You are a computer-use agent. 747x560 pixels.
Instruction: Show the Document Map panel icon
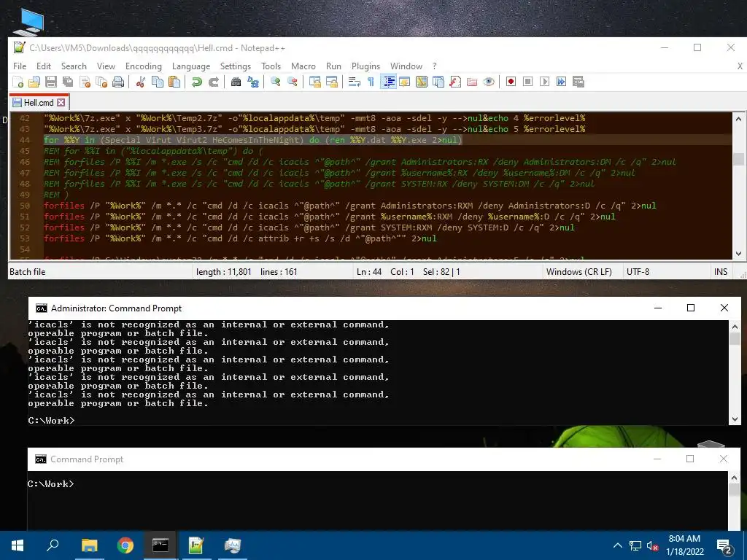point(421,82)
